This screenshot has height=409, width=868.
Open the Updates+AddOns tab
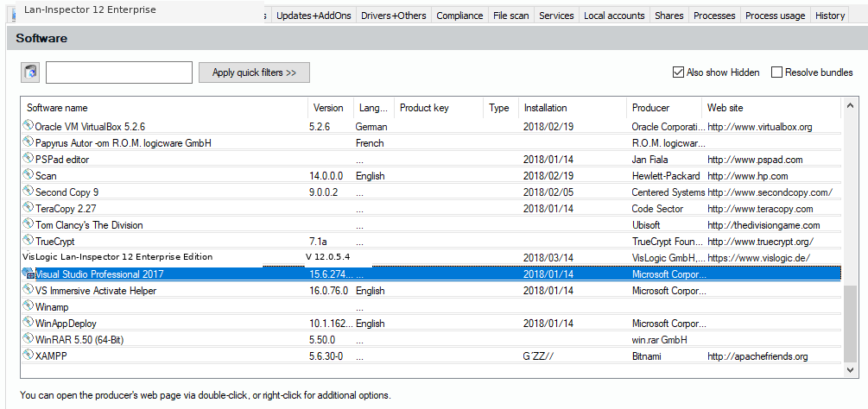tap(314, 16)
